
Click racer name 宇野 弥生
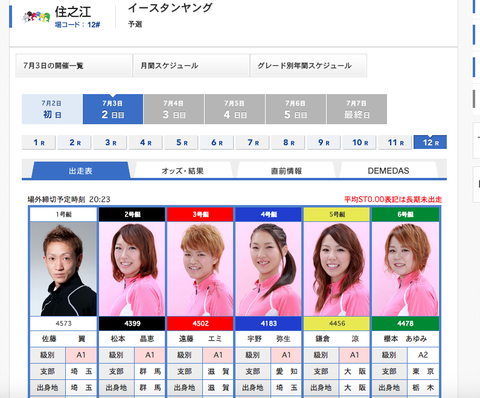[x=268, y=339]
